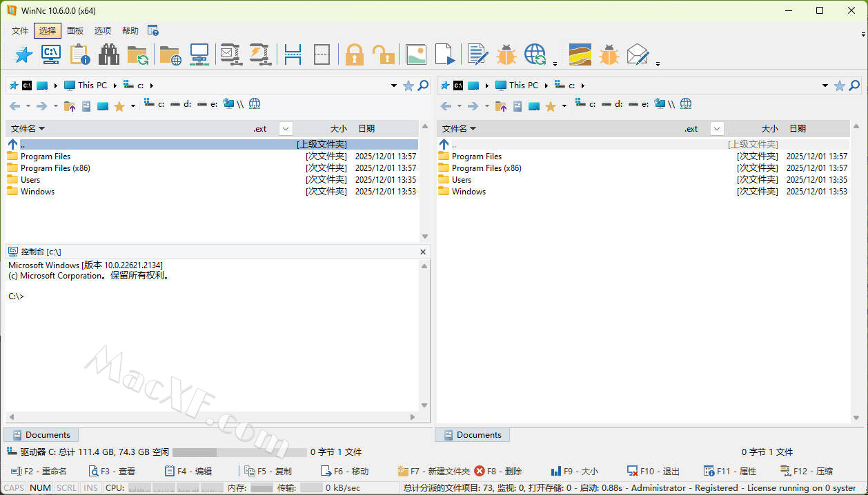Click the blue star favorites icon in main toolbar
The width and height of the screenshot is (868, 495).
point(23,55)
